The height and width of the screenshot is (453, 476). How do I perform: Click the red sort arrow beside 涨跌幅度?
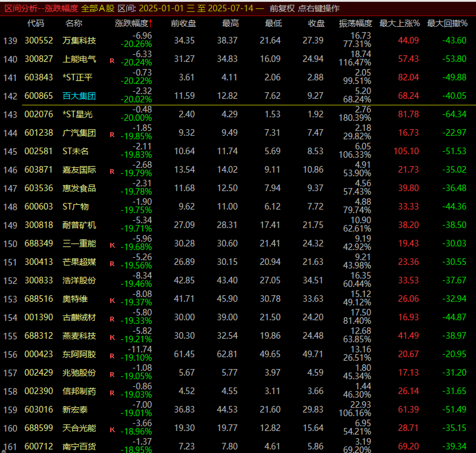click(150, 23)
